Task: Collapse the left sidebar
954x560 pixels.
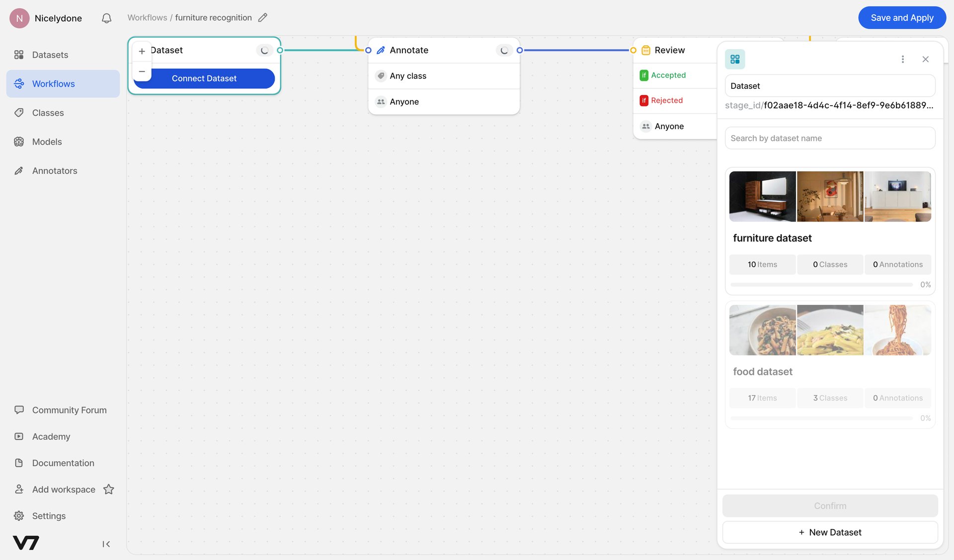Action: click(106, 544)
